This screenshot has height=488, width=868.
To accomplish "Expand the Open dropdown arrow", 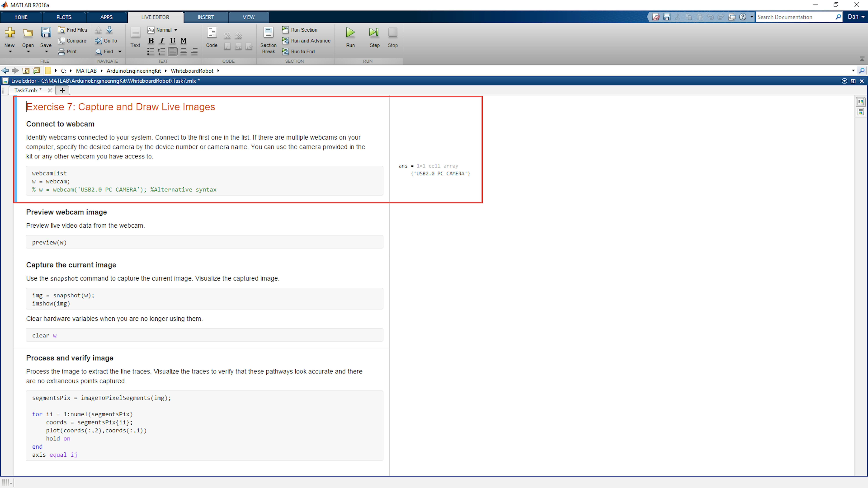I will (x=28, y=52).
